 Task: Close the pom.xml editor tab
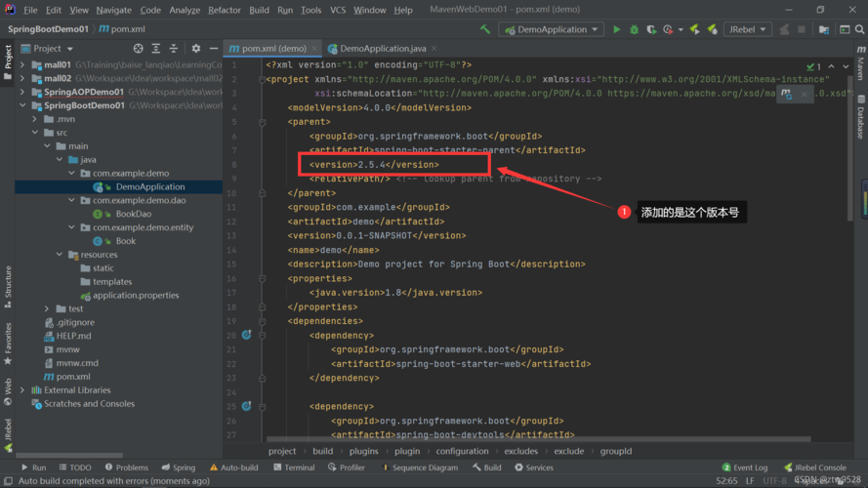[314, 49]
